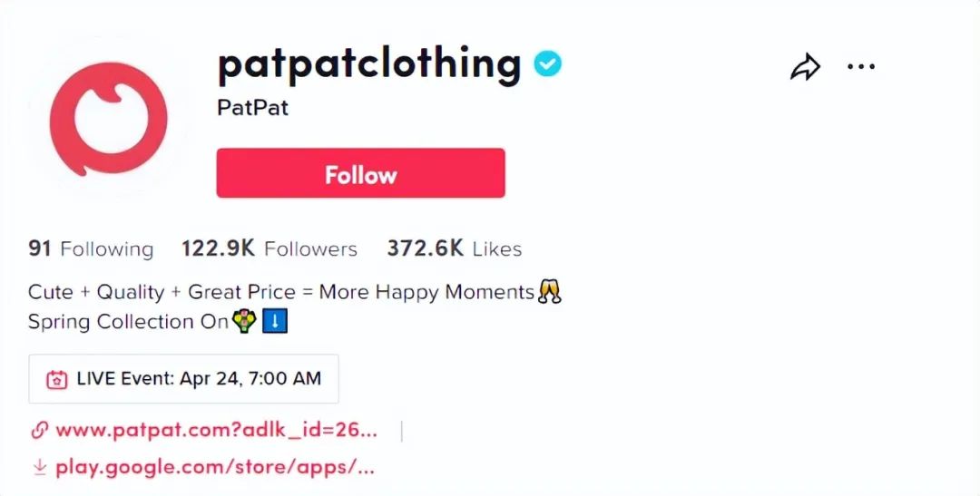Follow the patpatclothing account
This screenshot has width=980, height=496.
[360, 173]
